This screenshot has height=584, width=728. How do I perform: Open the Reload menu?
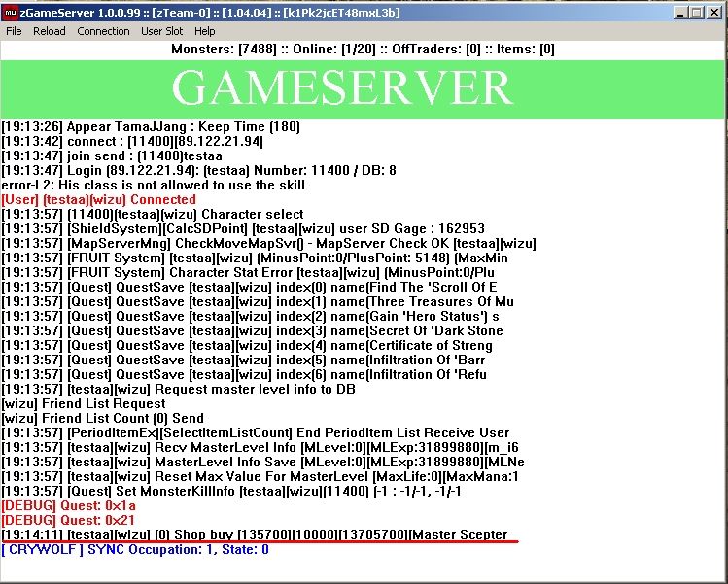[50, 31]
